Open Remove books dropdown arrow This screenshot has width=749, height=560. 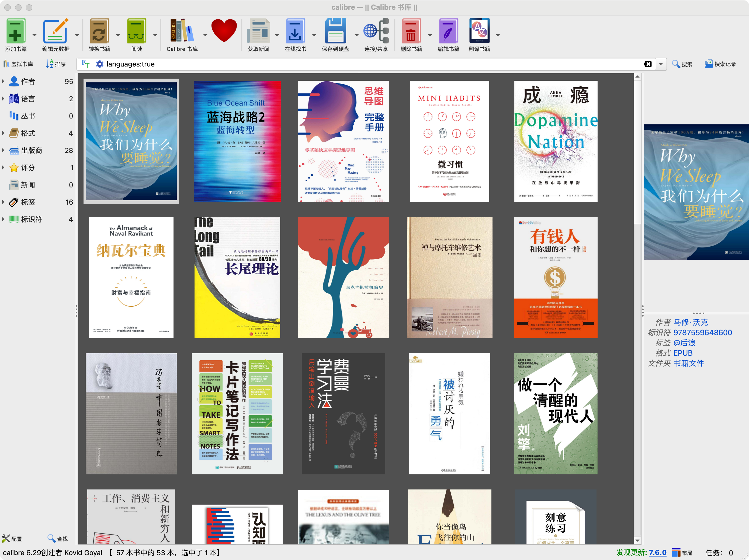430,35
